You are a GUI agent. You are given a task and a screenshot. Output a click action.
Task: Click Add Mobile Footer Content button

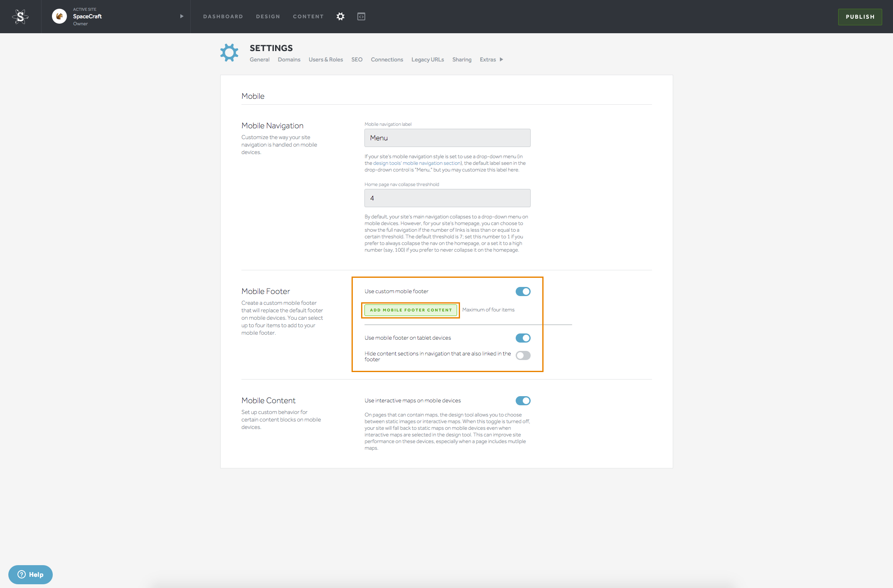[411, 310]
